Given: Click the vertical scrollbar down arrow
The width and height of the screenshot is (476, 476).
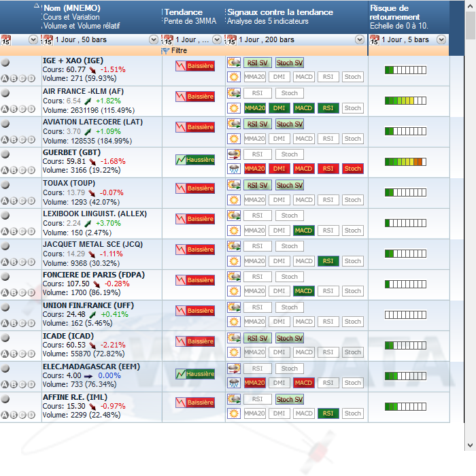Looking at the screenshot, I should [471, 445].
